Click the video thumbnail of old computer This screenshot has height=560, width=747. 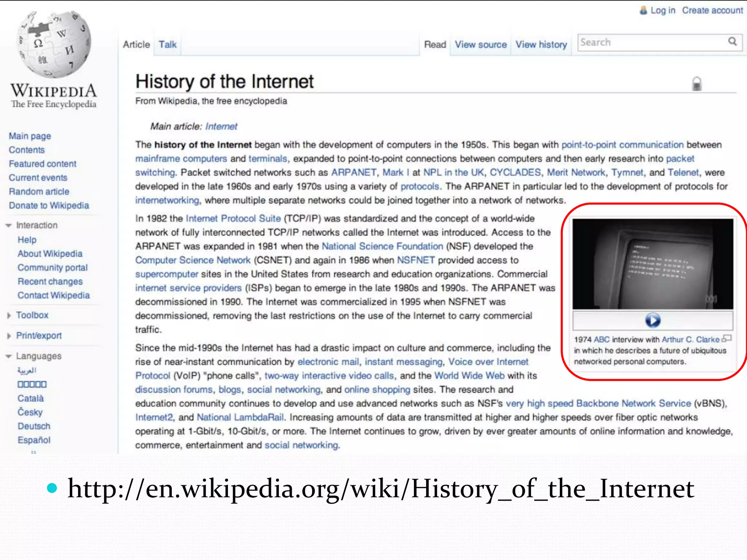click(x=653, y=264)
